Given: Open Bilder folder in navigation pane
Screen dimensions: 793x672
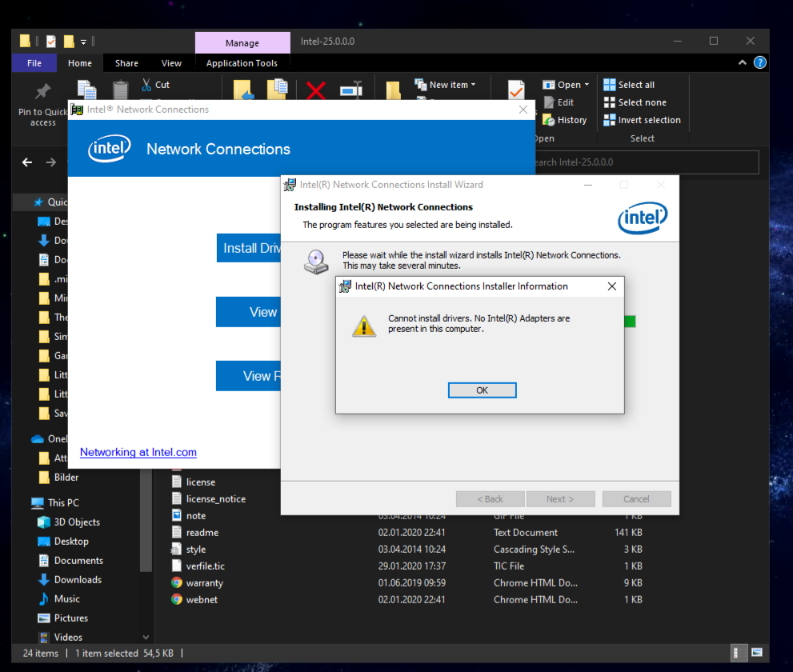Looking at the screenshot, I should [58, 478].
